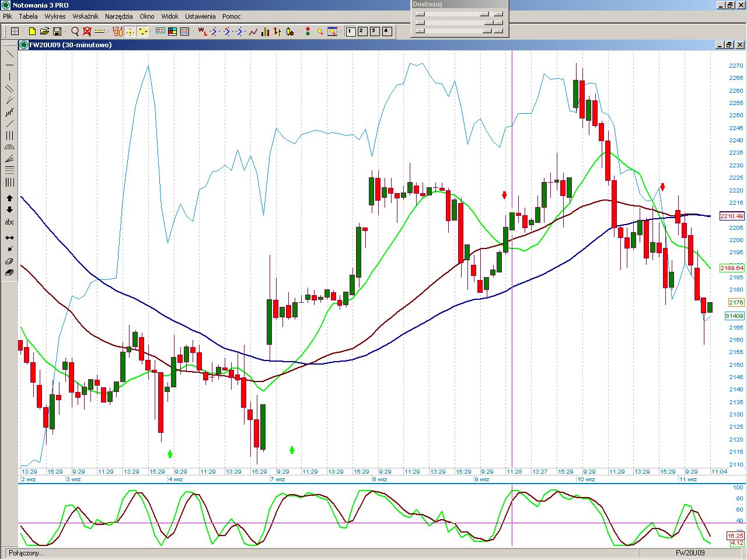The image size is (747, 560).
Task: Select the yellow ruler measurement icon
Action: [x=100, y=31]
